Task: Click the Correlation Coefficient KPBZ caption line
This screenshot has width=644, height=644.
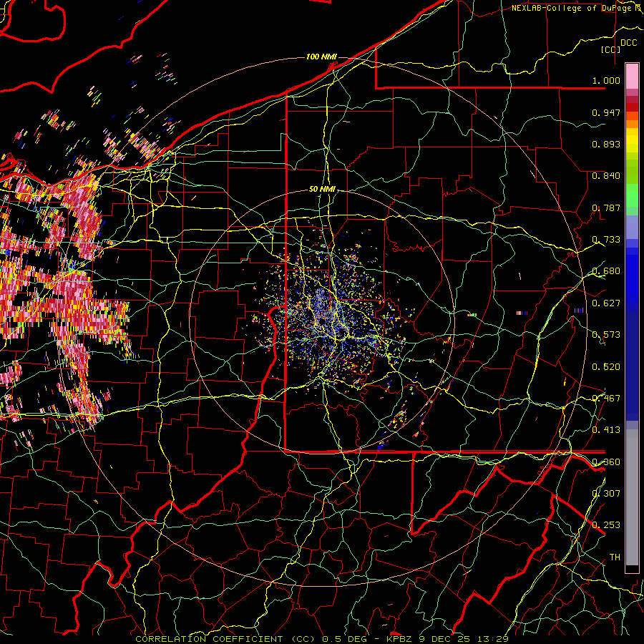Action: 322,639
